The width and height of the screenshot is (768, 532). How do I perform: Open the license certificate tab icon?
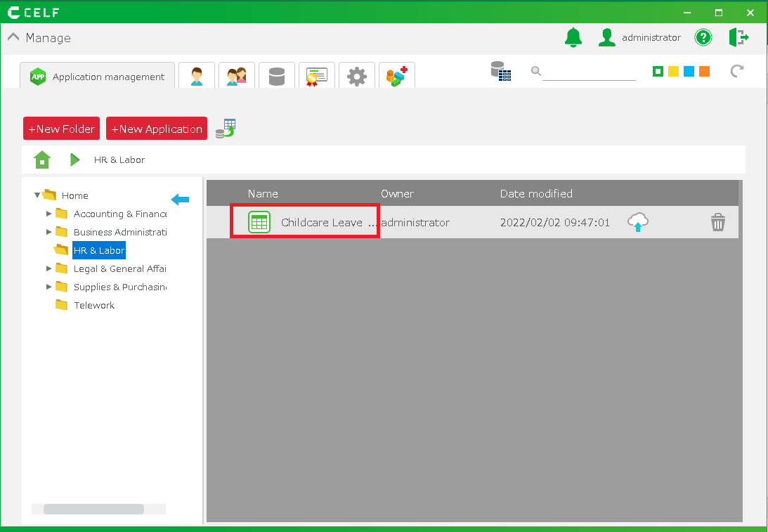click(x=317, y=76)
